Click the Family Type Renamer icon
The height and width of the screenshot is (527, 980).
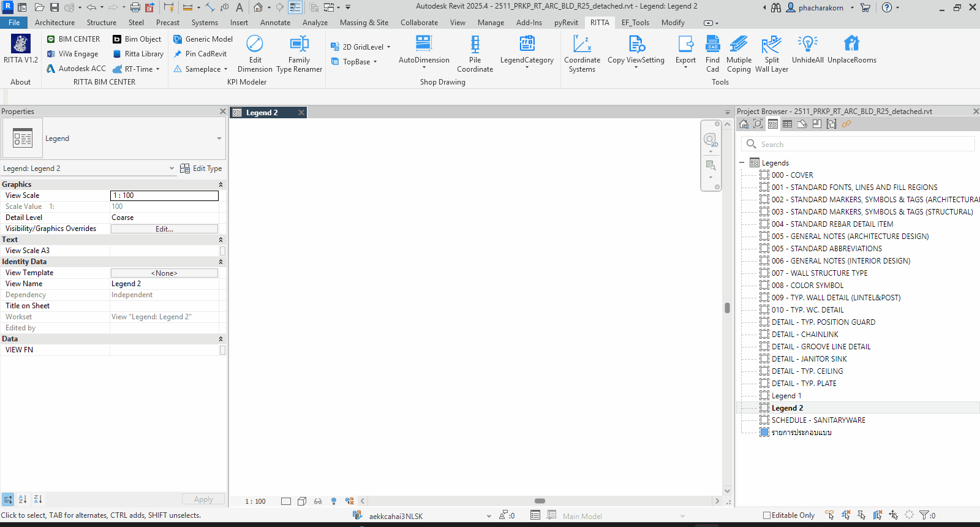click(x=299, y=44)
